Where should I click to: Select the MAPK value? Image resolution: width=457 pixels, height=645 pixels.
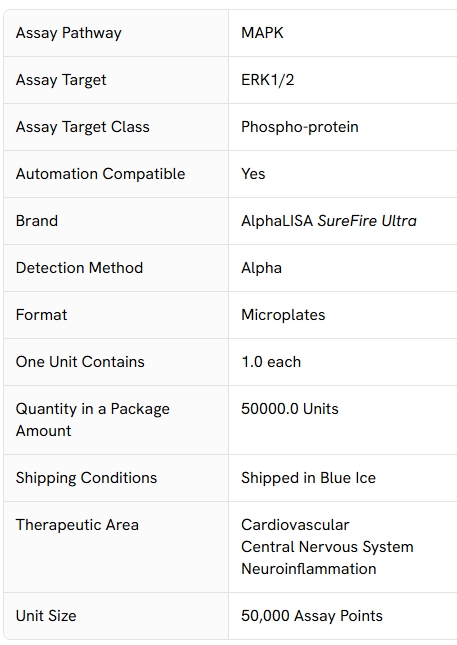(x=262, y=33)
